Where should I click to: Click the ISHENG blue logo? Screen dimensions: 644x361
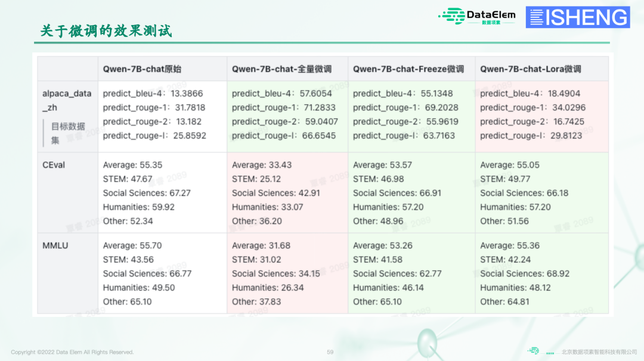point(577,17)
